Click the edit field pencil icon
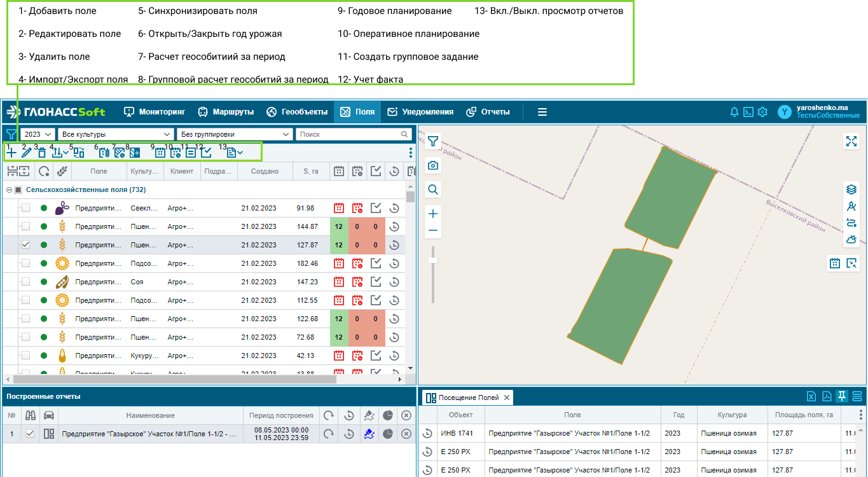The width and height of the screenshot is (868, 477). point(27,153)
